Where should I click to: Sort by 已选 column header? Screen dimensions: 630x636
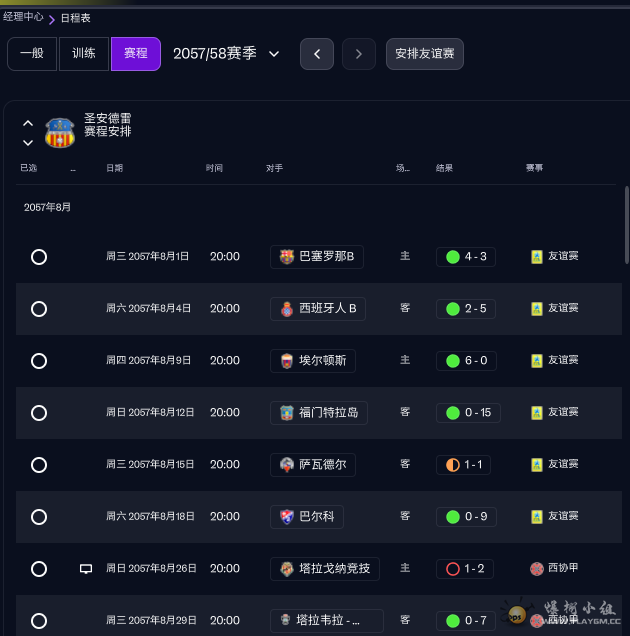pos(28,168)
